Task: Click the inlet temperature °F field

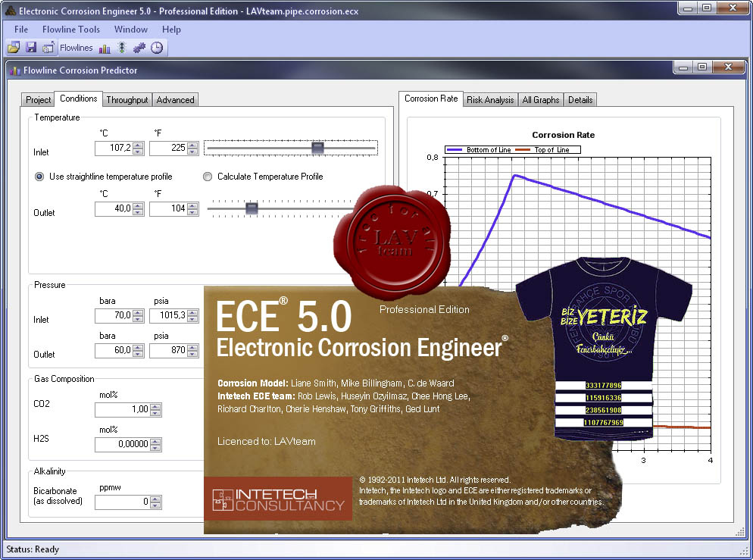Action: (169, 148)
